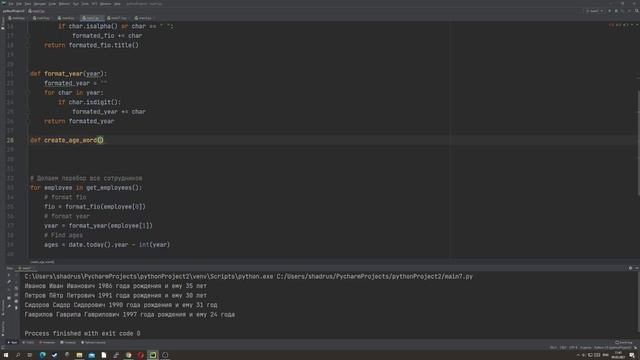Open the Event Log button
The height and width of the screenshot is (360, 640).
623,342
